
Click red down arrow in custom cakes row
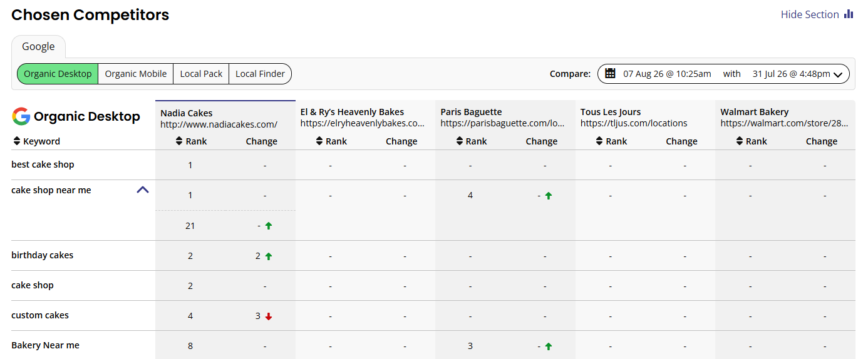pos(269,316)
